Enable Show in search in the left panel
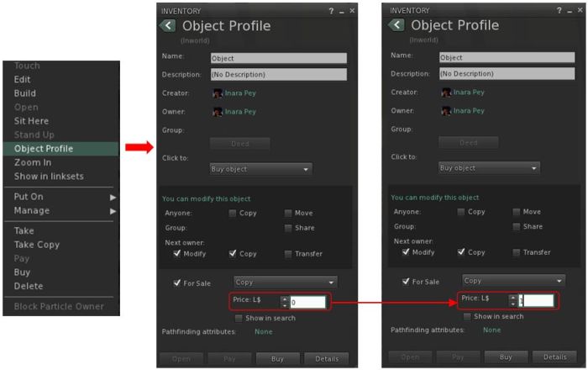Image resolution: width=588 pixels, height=370 pixels. point(239,319)
